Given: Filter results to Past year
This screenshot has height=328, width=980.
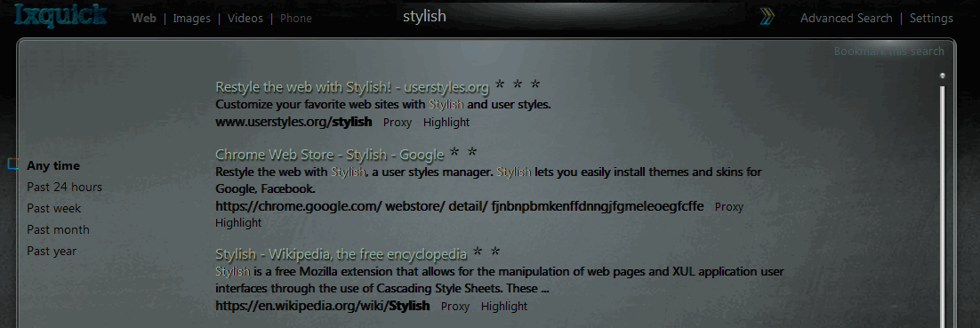Looking at the screenshot, I should [52, 251].
